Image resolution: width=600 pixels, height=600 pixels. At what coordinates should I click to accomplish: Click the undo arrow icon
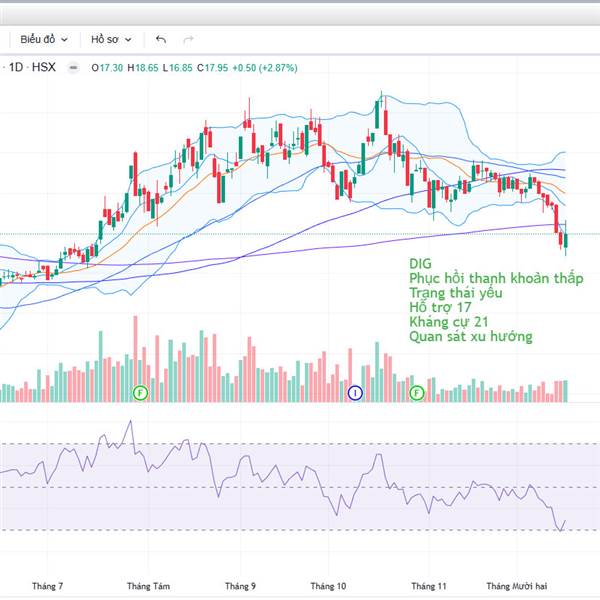click(x=161, y=39)
